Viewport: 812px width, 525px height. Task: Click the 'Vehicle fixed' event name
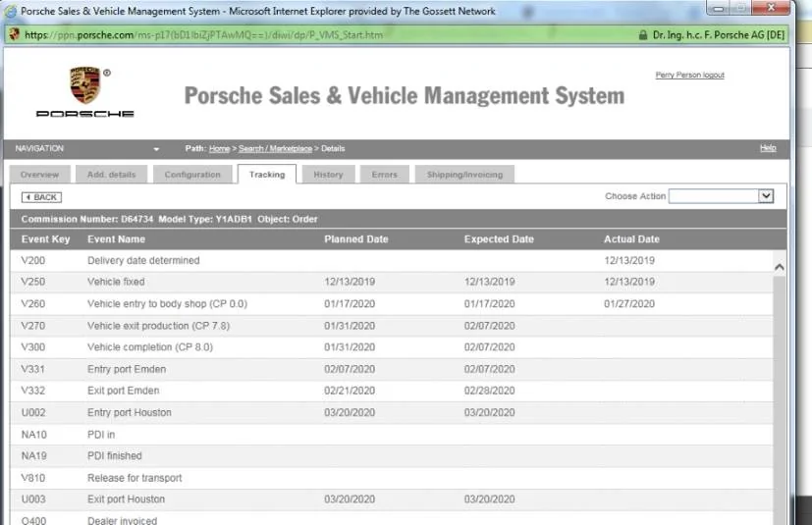pos(116,282)
